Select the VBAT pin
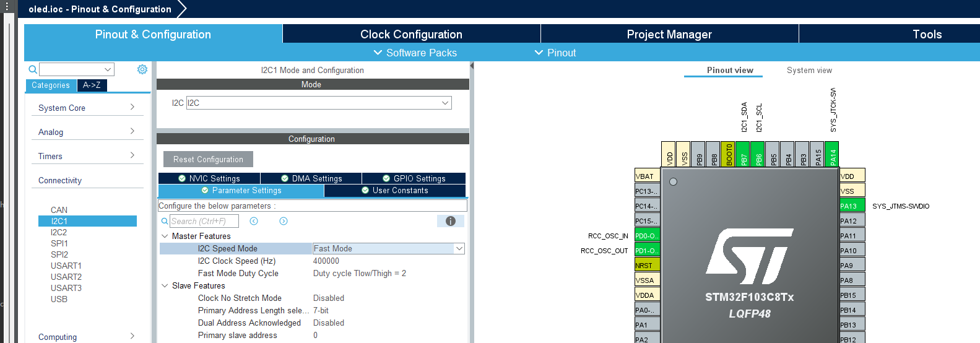This screenshot has width=980, height=343. pyautogui.click(x=647, y=176)
